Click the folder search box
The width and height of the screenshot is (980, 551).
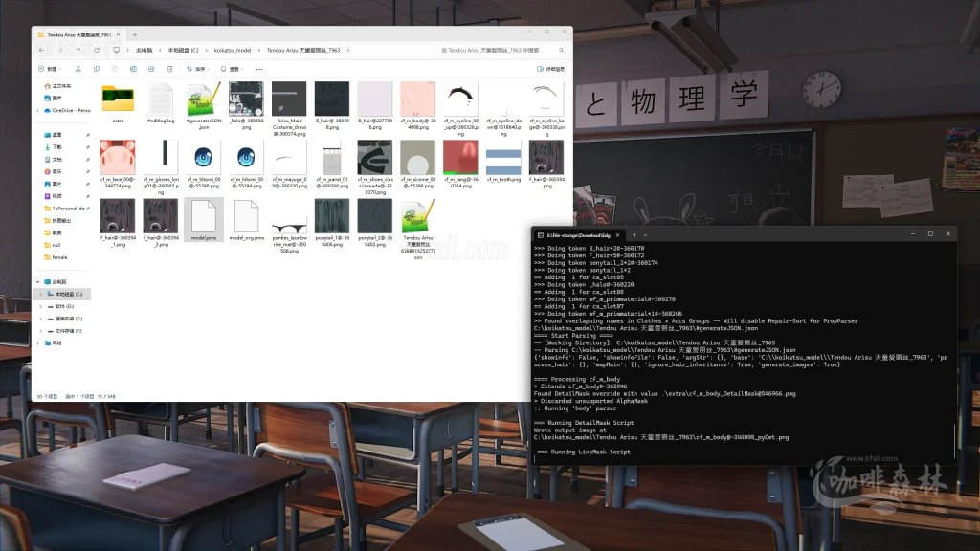[498, 50]
